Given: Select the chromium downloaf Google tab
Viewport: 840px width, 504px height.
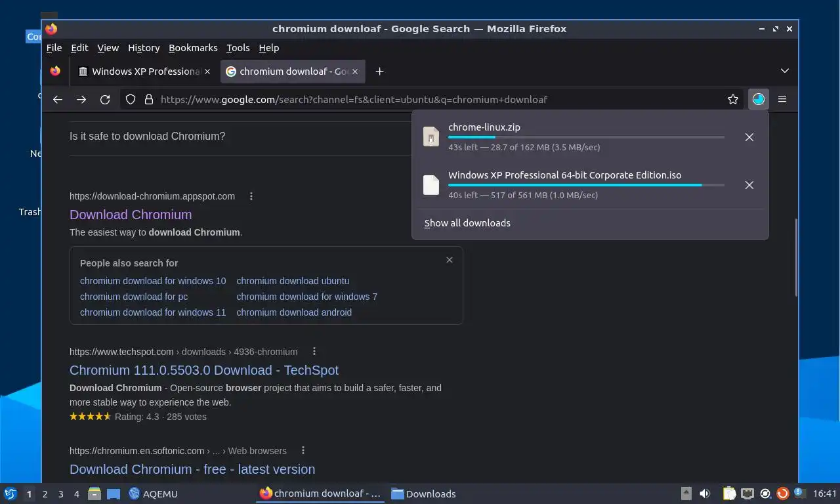Looking at the screenshot, I should [x=293, y=72].
